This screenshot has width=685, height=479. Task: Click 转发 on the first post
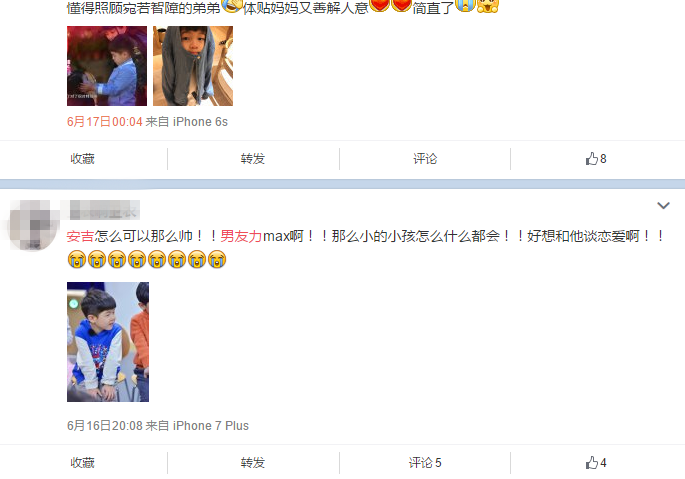coord(253,159)
